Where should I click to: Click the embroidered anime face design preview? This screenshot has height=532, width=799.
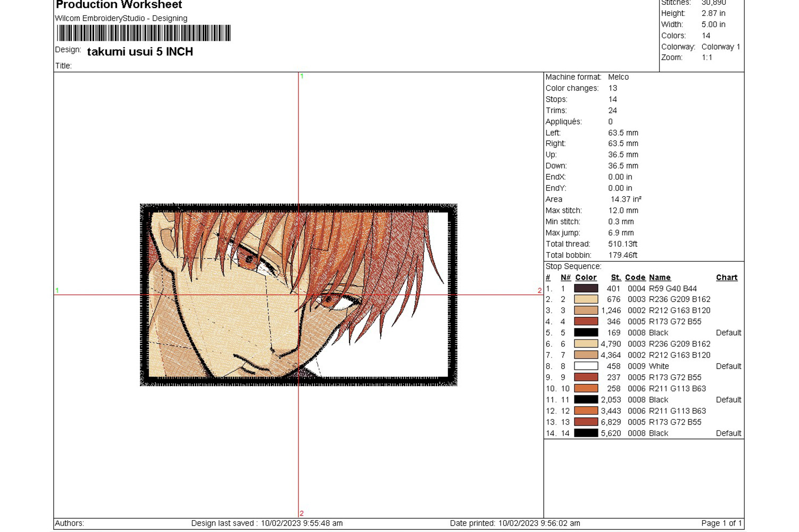(x=298, y=294)
